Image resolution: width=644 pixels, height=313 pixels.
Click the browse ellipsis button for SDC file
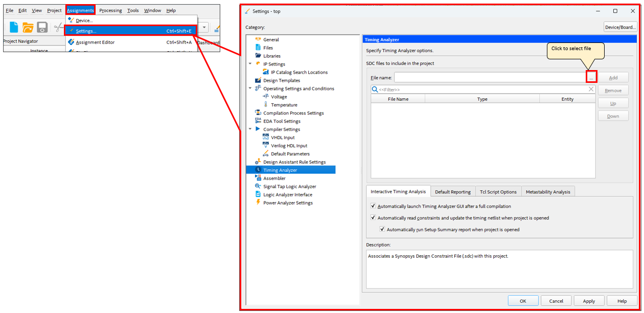[x=591, y=78]
